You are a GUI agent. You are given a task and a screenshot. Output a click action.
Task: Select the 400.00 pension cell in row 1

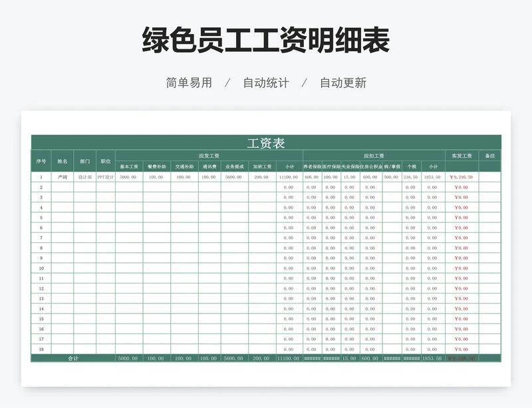point(312,177)
